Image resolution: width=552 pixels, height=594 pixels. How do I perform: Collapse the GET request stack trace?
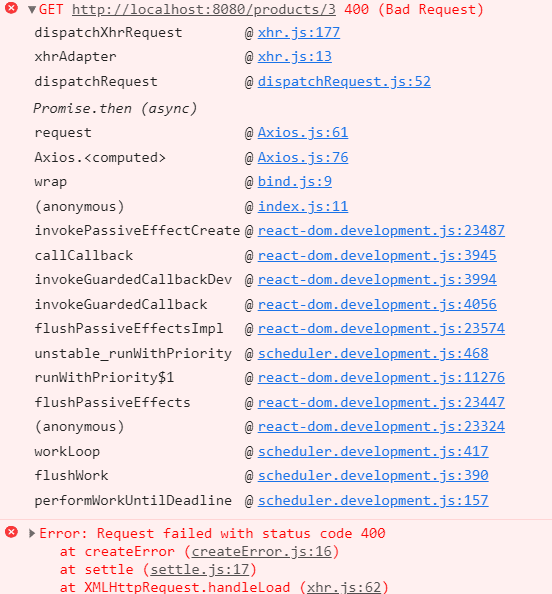click(32, 9)
